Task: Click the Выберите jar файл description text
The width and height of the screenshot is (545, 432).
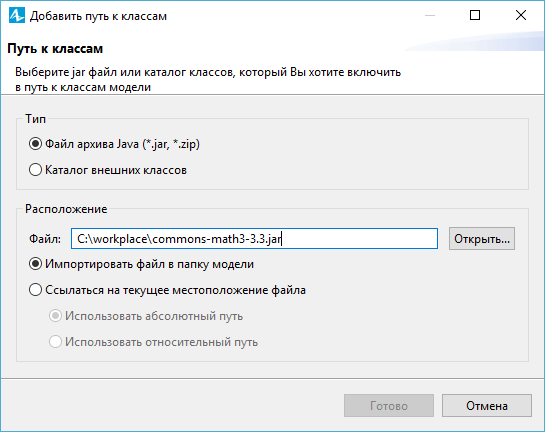Action: coord(208,80)
